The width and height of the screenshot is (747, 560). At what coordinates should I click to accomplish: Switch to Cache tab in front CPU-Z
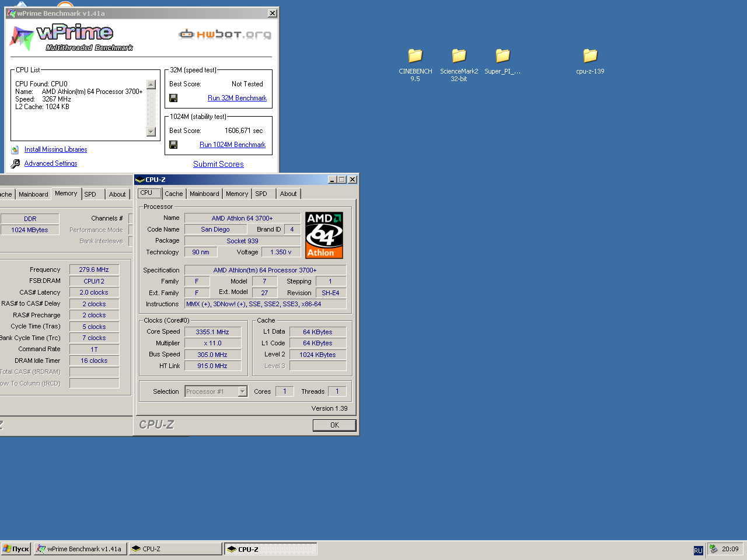point(173,194)
